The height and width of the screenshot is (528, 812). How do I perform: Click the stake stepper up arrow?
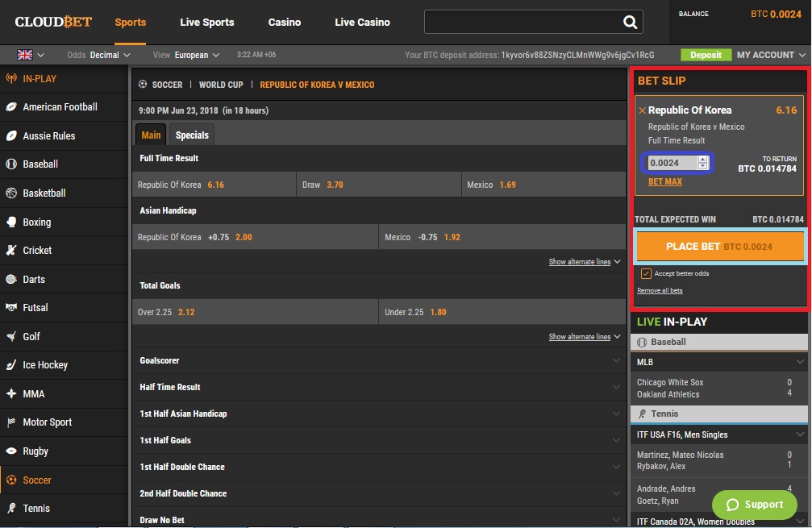702,160
